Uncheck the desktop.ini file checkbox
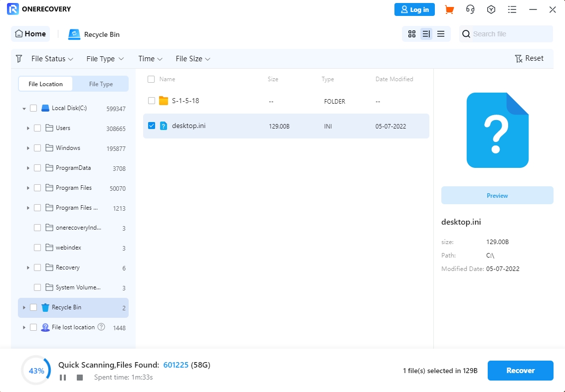The width and height of the screenshot is (565, 392). pyautogui.click(x=152, y=126)
